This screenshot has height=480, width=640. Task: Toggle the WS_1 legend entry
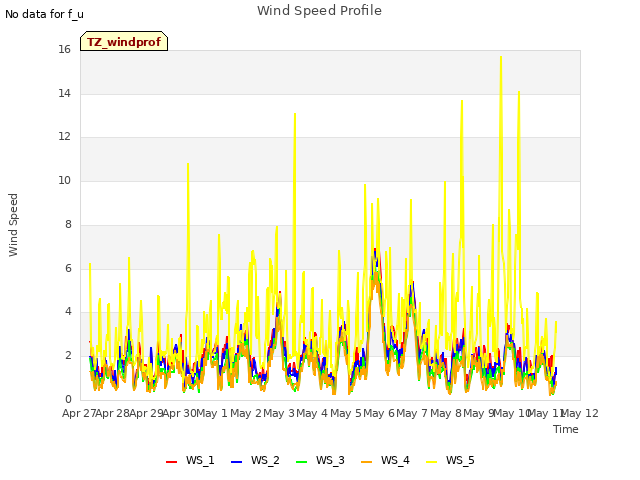point(190,460)
